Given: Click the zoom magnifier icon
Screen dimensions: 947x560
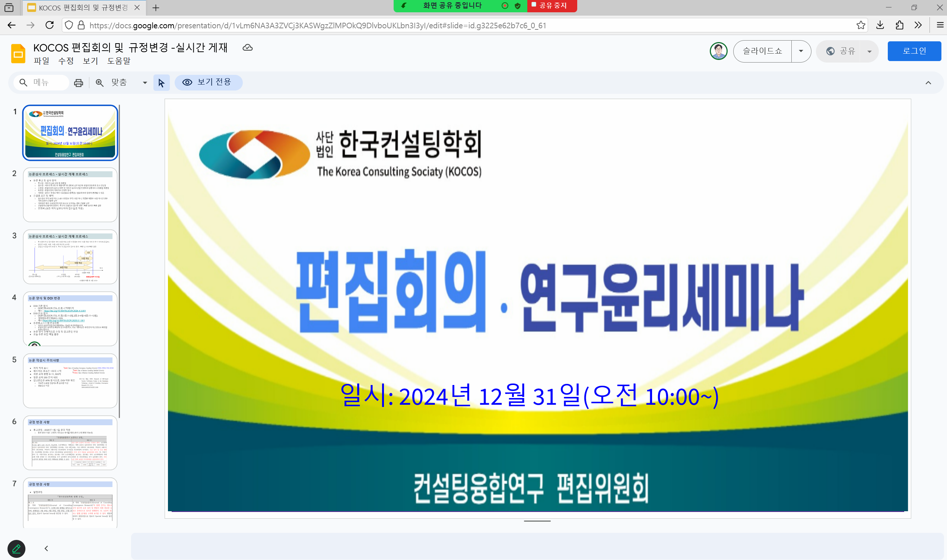Looking at the screenshot, I should pos(99,83).
